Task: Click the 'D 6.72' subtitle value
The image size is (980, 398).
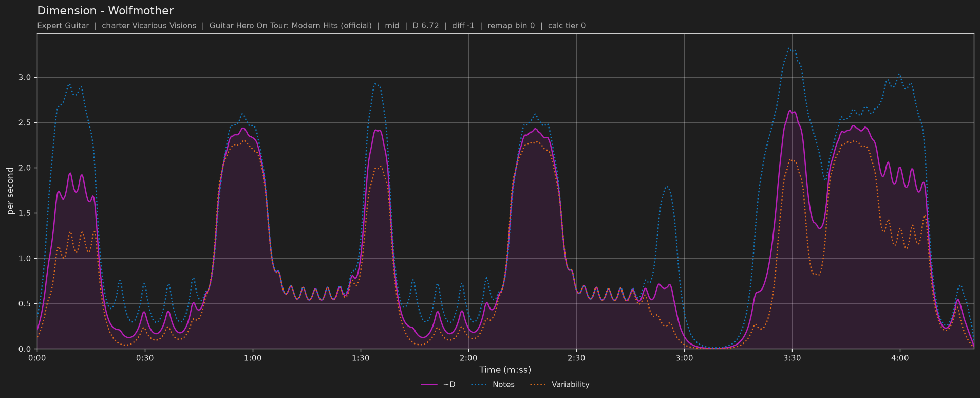Action: point(425,25)
